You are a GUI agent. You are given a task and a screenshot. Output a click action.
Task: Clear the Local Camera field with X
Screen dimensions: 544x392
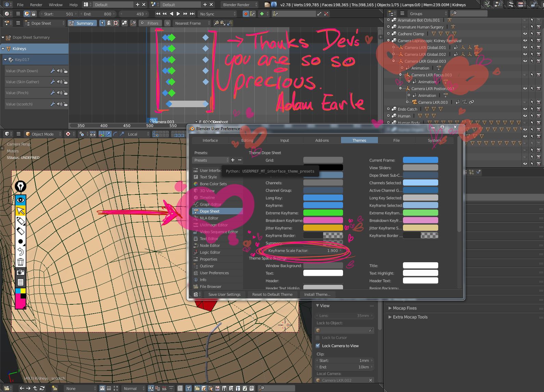coord(370,380)
